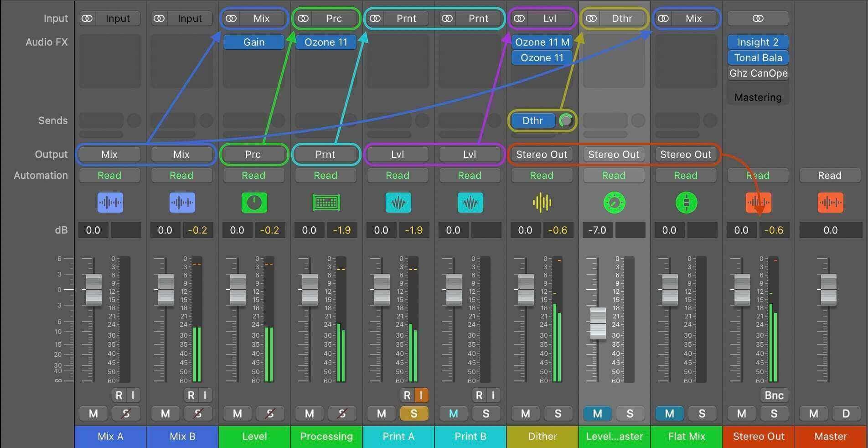Select the Dither channel name label
Viewport: 868px width, 448px height.
click(542, 437)
